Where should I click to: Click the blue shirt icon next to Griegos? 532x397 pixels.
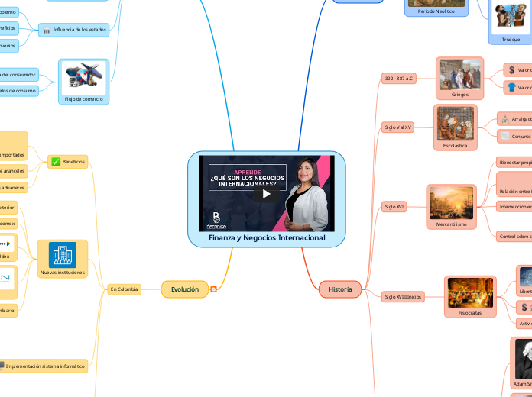[511, 88]
